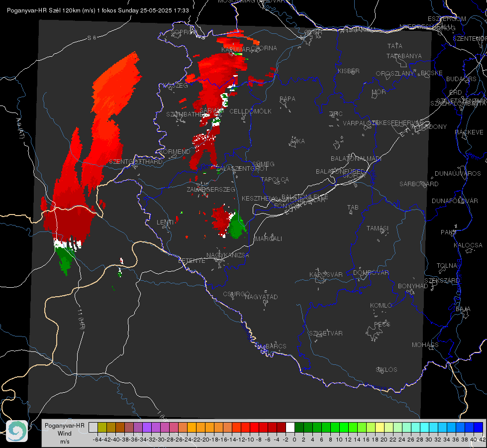Select the yellow swatch between 18 and 20
The image size is (487, 448).
pos(380,427)
